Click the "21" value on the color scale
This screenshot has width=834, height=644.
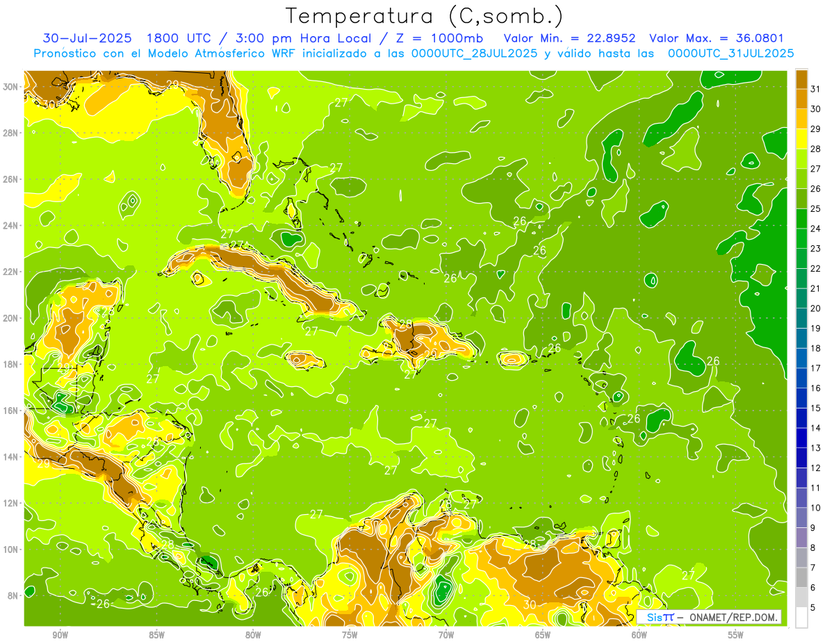pos(815,288)
